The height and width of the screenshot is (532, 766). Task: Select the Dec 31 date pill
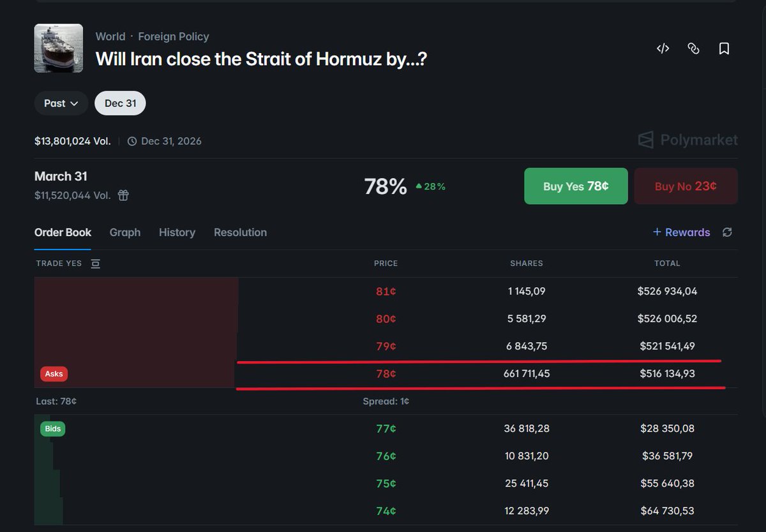point(120,103)
